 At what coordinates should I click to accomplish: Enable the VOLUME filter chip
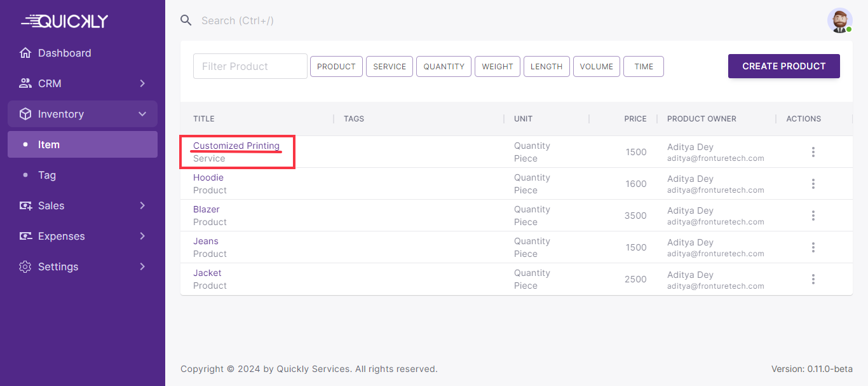[x=596, y=67]
